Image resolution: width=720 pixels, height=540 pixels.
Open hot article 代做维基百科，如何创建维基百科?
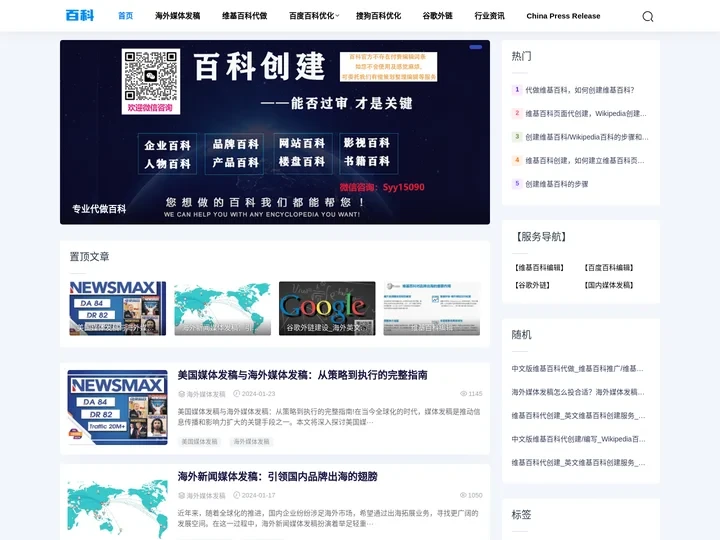pyautogui.click(x=579, y=90)
